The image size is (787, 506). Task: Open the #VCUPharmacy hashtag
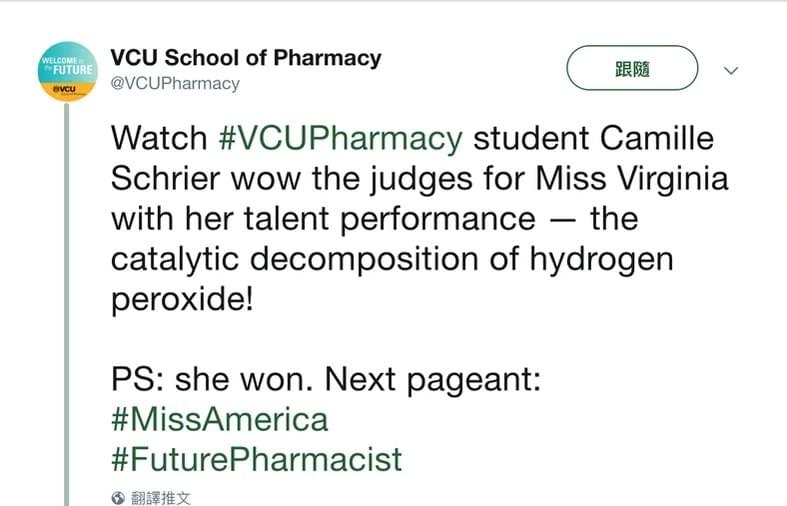coord(340,139)
